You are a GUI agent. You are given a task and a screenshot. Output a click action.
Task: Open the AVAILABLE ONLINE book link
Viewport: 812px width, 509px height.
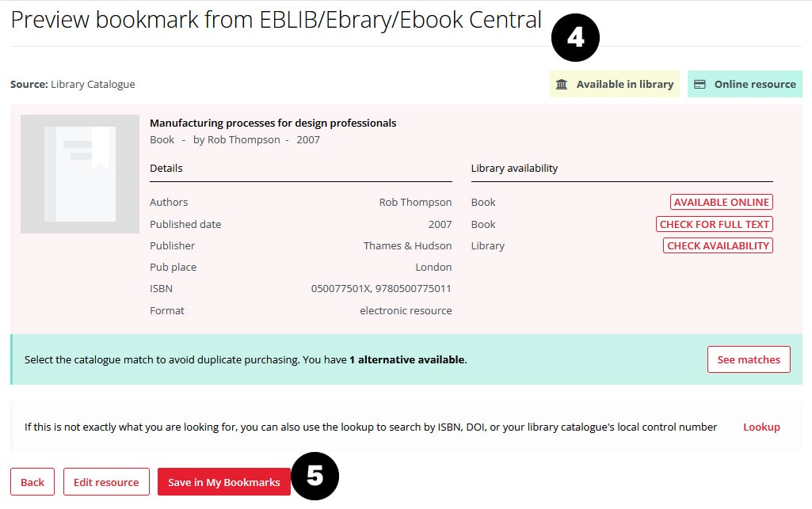721,202
